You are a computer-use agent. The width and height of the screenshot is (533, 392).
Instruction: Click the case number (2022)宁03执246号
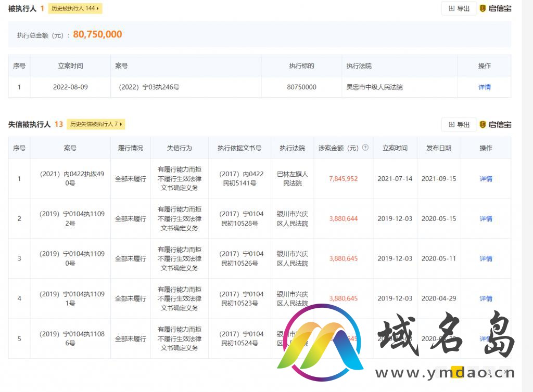(x=149, y=87)
